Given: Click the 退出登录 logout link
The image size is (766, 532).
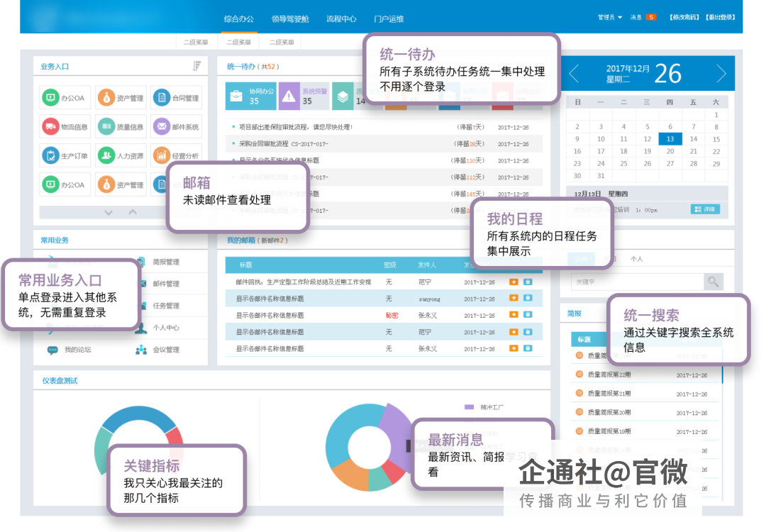Looking at the screenshot, I should [x=720, y=17].
